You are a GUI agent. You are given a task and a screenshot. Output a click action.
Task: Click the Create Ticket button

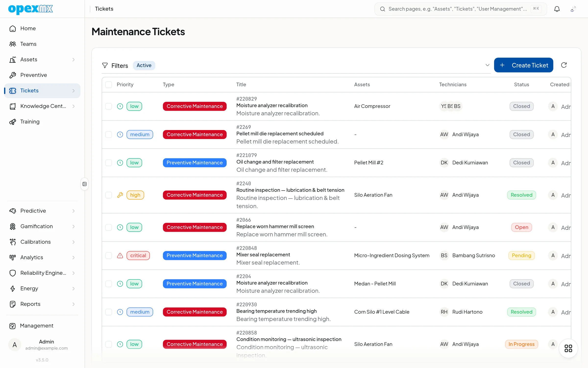[x=523, y=65]
